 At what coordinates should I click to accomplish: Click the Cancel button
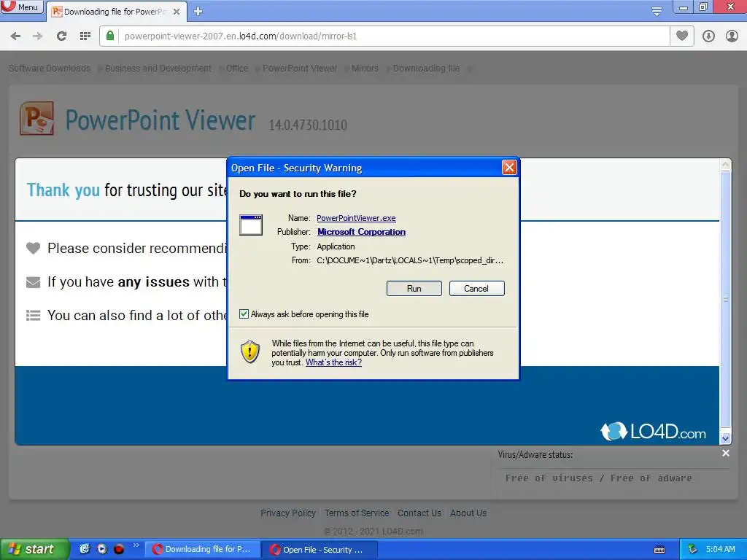click(476, 289)
